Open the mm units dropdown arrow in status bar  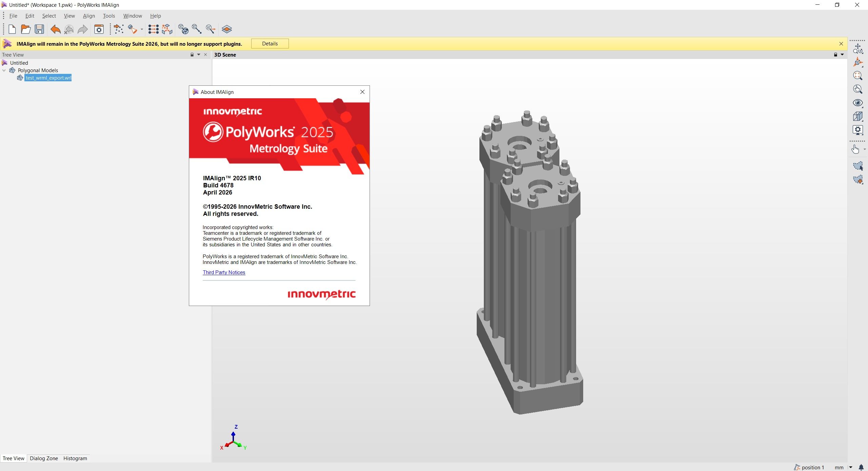(851, 468)
